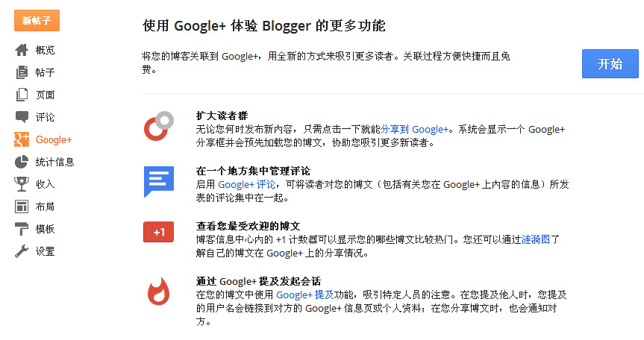Open the 帖子 posts icon in sidebar
Image resolution: width=644 pixels, height=340 pixels.
tap(22, 72)
